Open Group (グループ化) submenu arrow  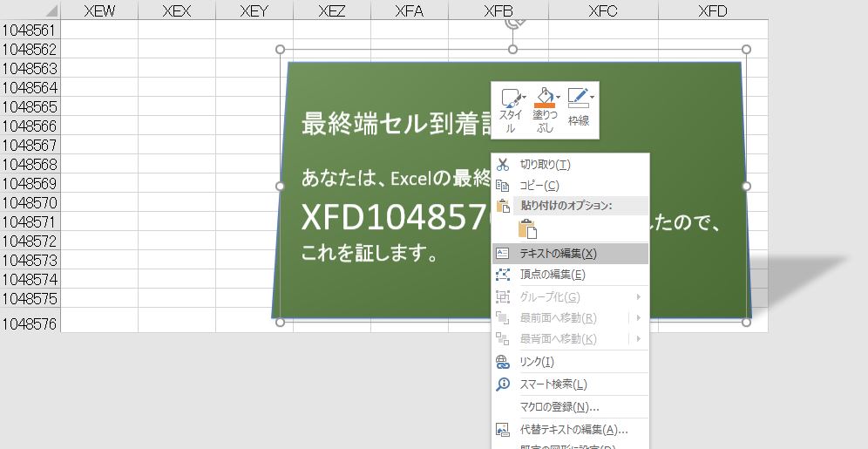tap(638, 296)
